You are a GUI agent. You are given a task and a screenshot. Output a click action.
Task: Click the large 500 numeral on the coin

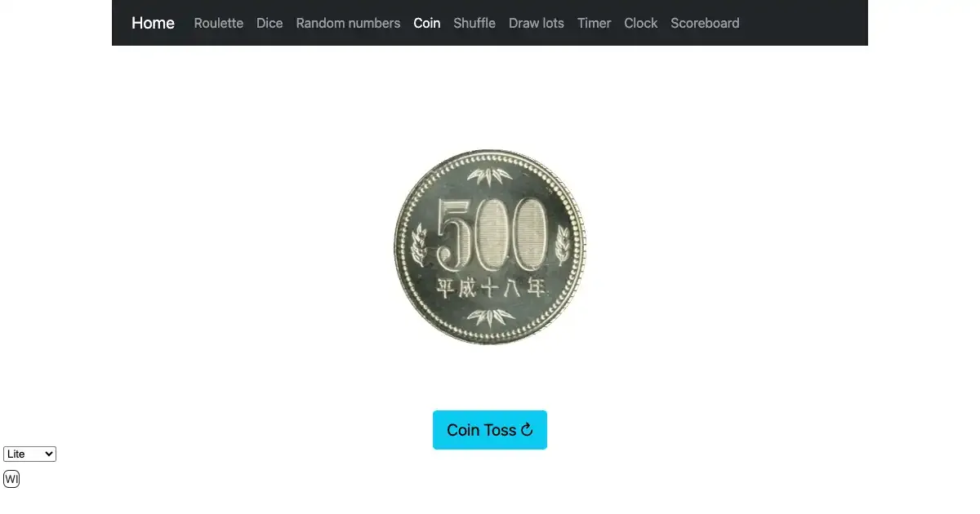point(491,233)
